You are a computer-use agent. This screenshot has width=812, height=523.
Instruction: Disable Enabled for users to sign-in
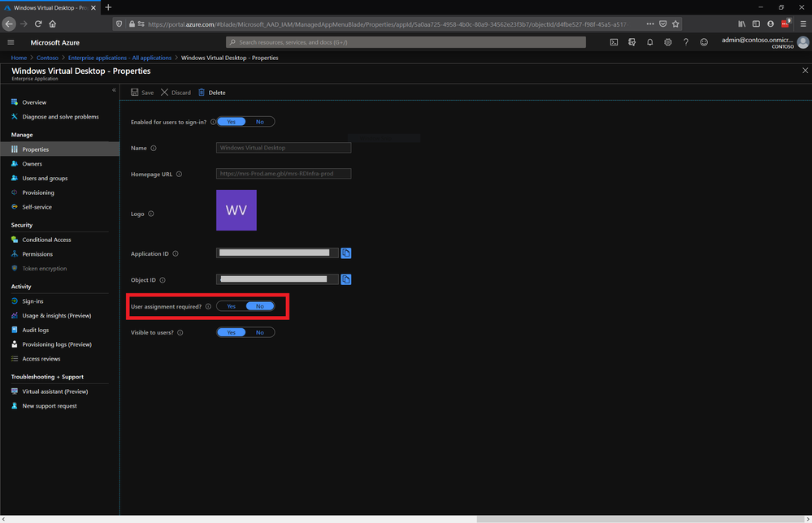pos(260,120)
